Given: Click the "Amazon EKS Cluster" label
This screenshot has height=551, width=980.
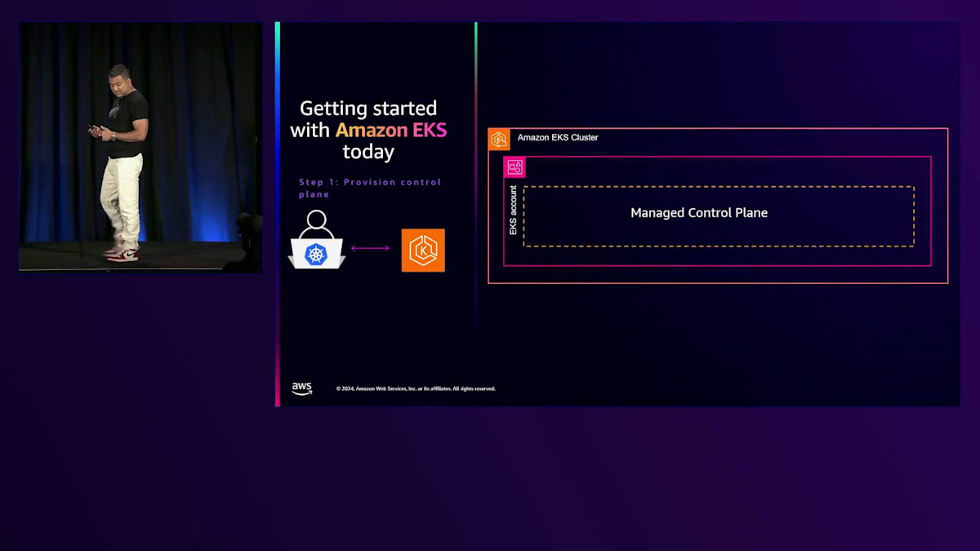Looking at the screenshot, I should pyautogui.click(x=558, y=138).
